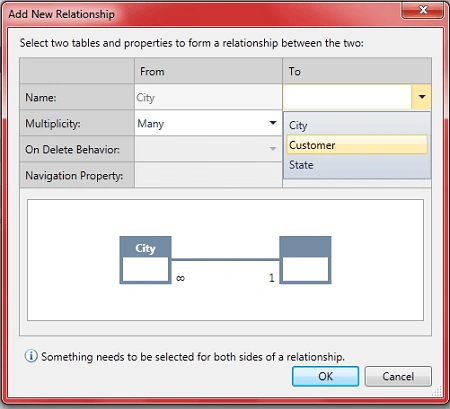Expand the From Multiplicity dropdown arrow
The width and height of the screenshot is (450, 409).
pyautogui.click(x=273, y=123)
